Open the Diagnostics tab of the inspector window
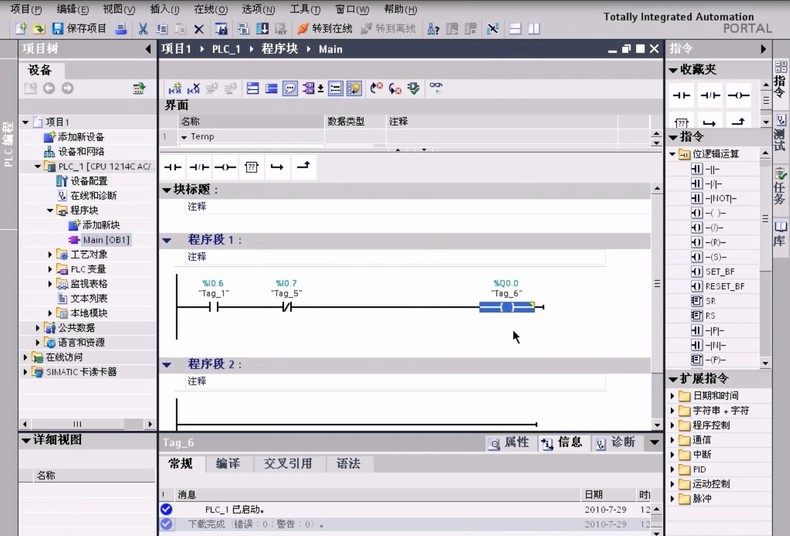The height and width of the screenshot is (536, 790). (x=616, y=443)
